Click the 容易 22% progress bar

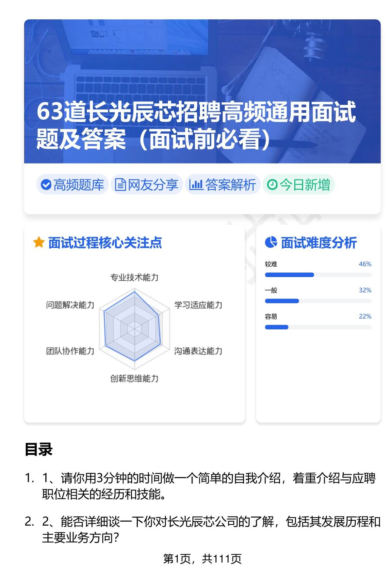[318, 327]
